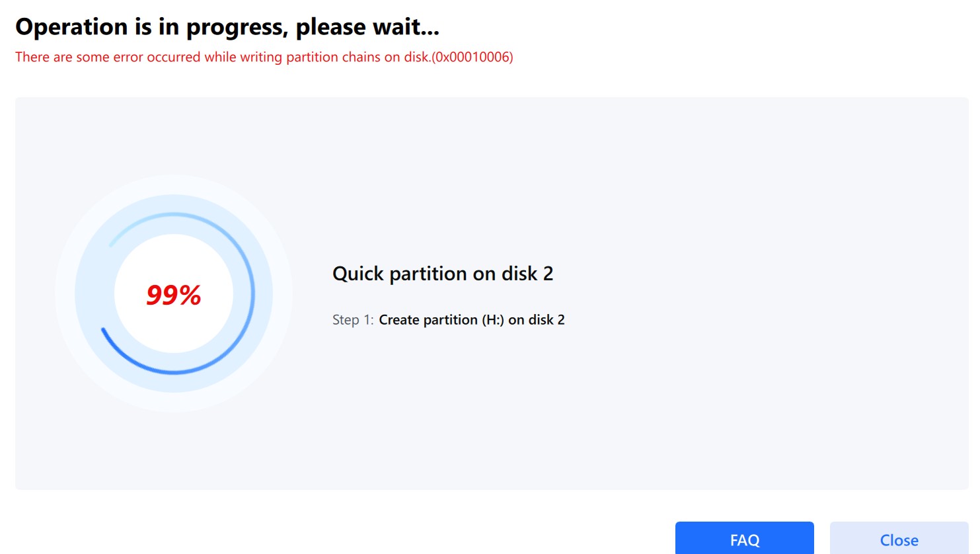Click the 'please wait...' part of heading

pyautogui.click(x=367, y=27)
